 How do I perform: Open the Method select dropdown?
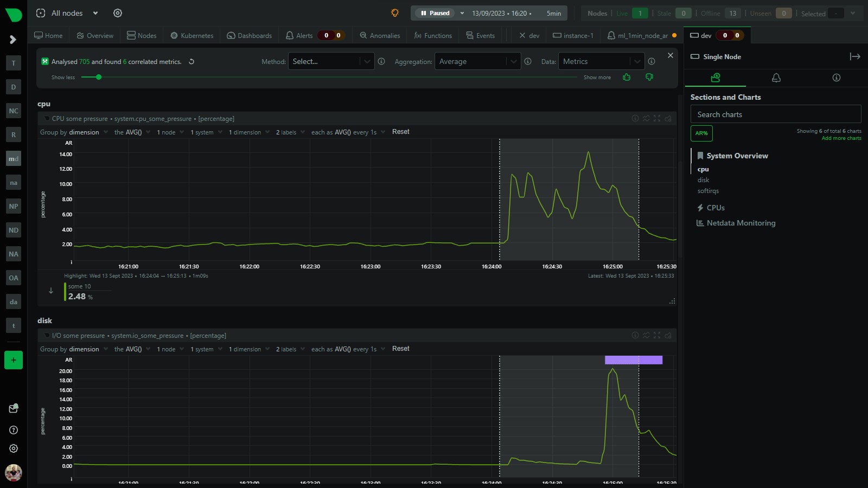(x=331, y=61)
